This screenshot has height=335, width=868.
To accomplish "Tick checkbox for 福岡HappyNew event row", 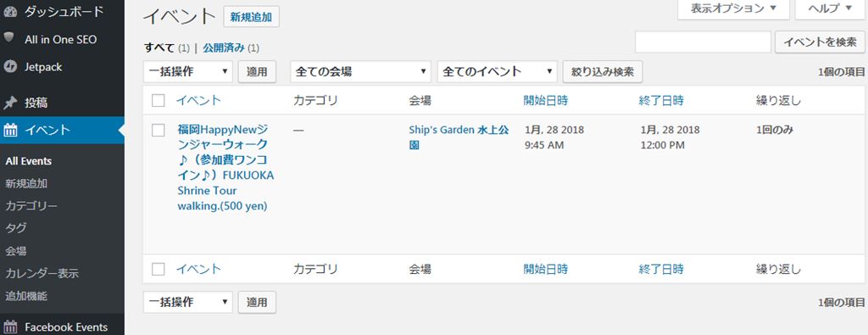I will (x=159, y=130).
